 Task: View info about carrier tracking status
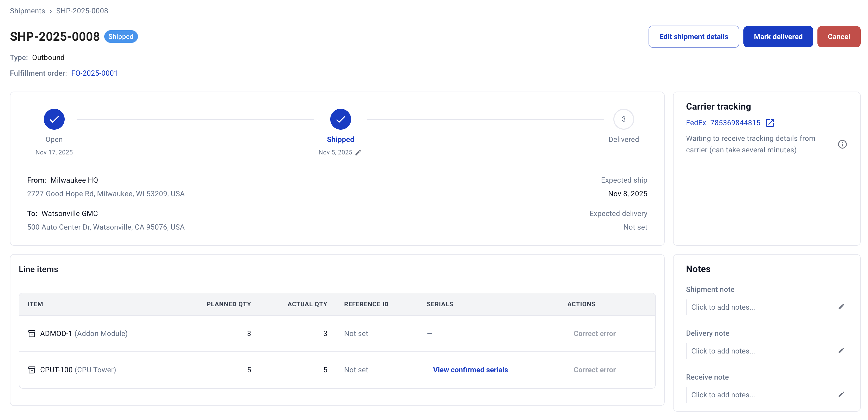[x=843, y=144]
